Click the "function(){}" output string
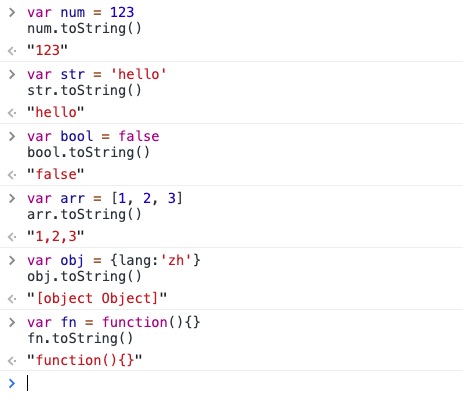This screenshot has height=404, width=463. [85, 360]
